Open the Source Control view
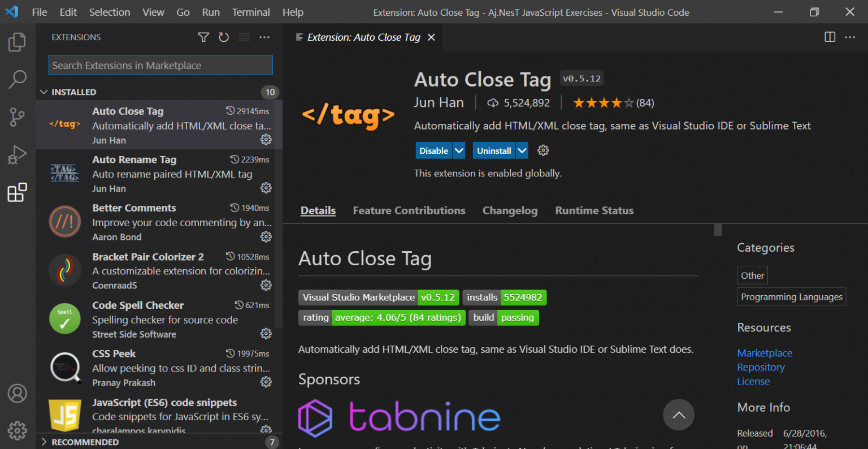Viewport: 868px width, 449px height. [x=17, y=117]
